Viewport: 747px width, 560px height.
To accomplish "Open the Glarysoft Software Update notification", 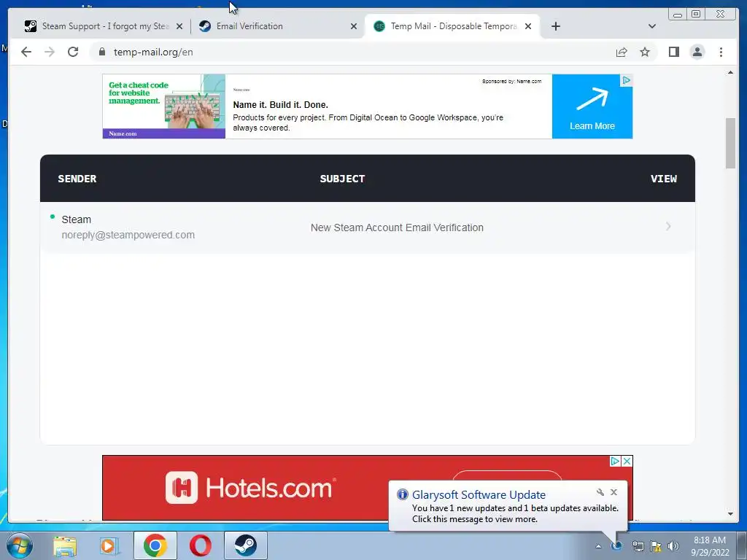I will click(x=508, y=506).
